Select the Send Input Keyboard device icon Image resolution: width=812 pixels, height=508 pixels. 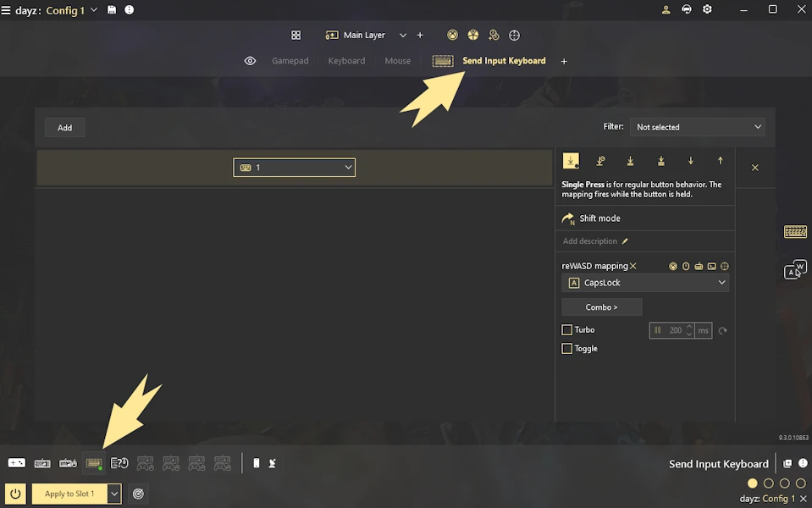(x=94, y=463)
